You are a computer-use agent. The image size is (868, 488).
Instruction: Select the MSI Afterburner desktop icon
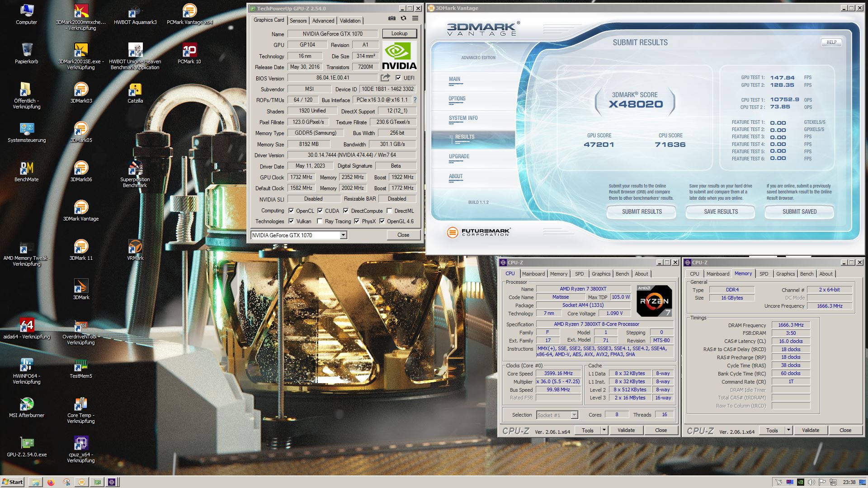coord(27,407)
